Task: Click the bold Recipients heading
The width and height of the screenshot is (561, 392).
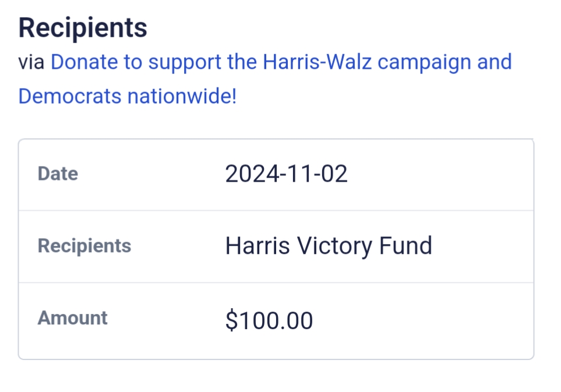Action: click(83, 28)
